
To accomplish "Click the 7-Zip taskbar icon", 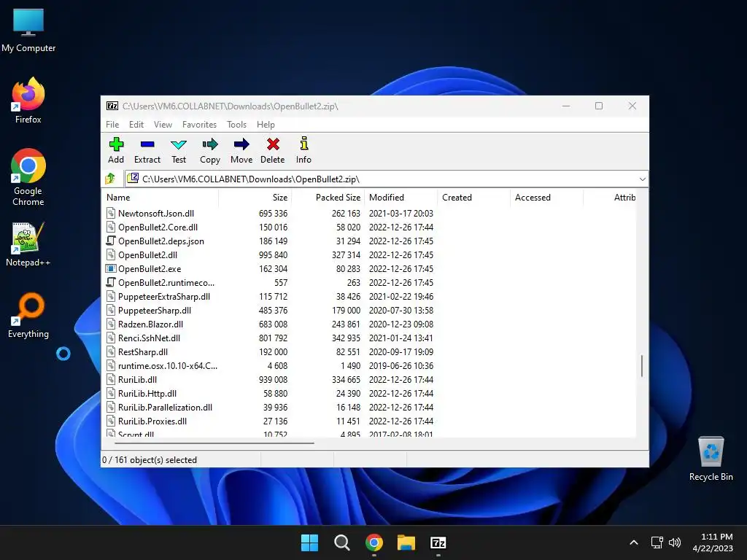I will click(438, 542).
